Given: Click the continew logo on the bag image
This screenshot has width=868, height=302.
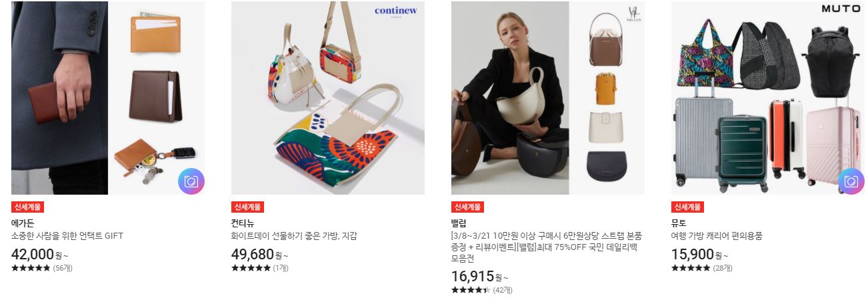Looking at the screenshot, I should (x=396, y=12).
